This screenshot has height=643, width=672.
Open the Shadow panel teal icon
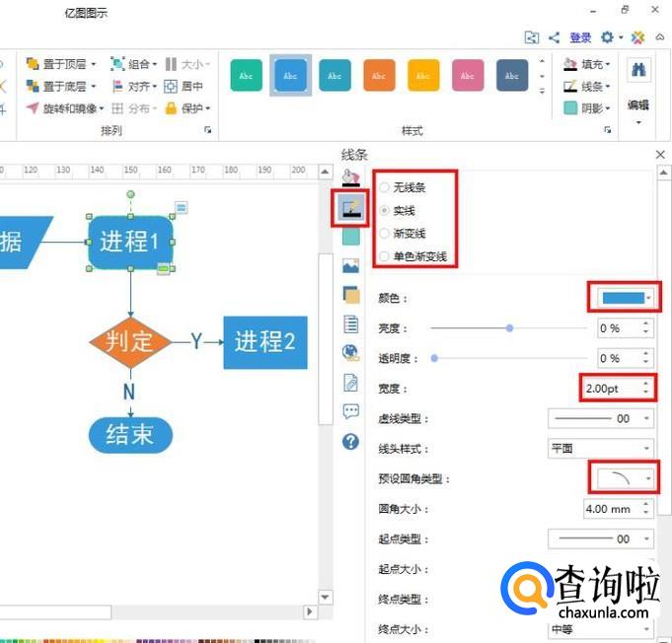coord(351,237)
